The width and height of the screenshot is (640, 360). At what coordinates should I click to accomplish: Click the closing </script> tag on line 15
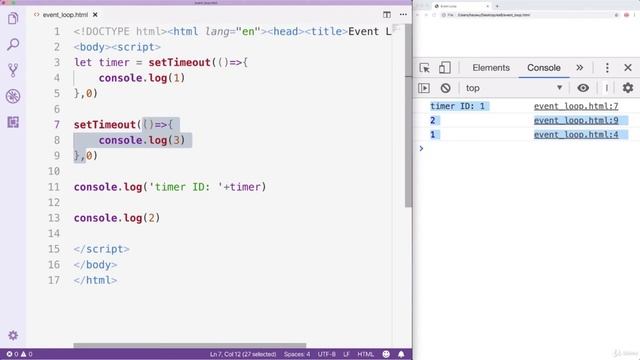[102, 249]
